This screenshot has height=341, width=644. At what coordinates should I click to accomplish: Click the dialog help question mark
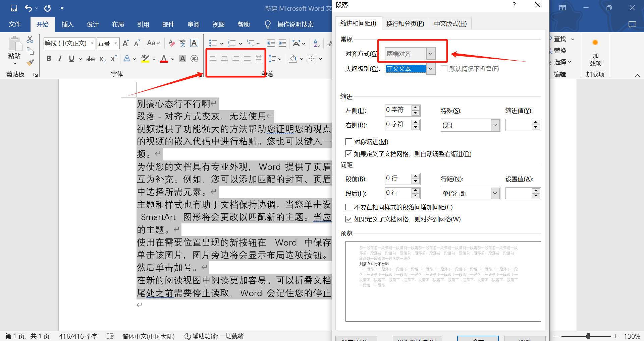pos(514,5)
